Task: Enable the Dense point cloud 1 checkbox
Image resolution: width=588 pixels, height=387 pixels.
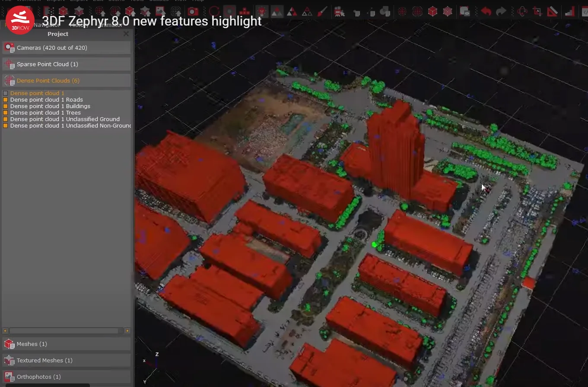Action: (6, 93)
